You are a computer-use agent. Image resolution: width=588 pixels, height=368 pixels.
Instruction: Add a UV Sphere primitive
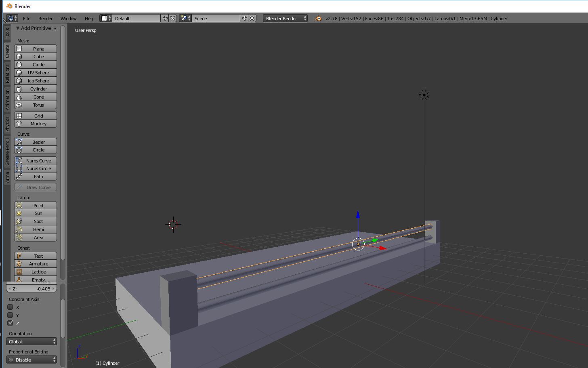tap(36, 73)
